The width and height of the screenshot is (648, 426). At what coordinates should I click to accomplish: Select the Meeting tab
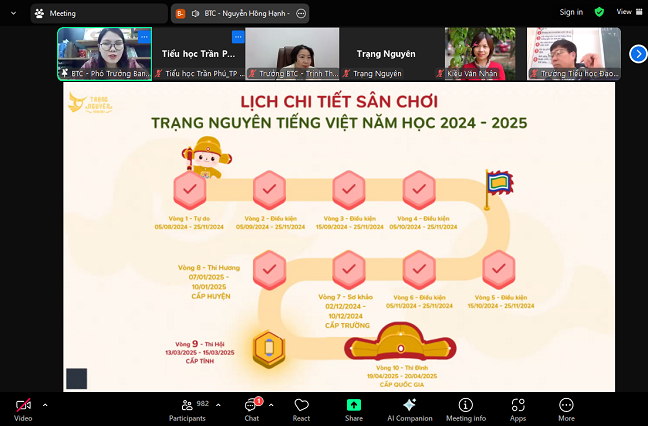(x=99, y=14)
